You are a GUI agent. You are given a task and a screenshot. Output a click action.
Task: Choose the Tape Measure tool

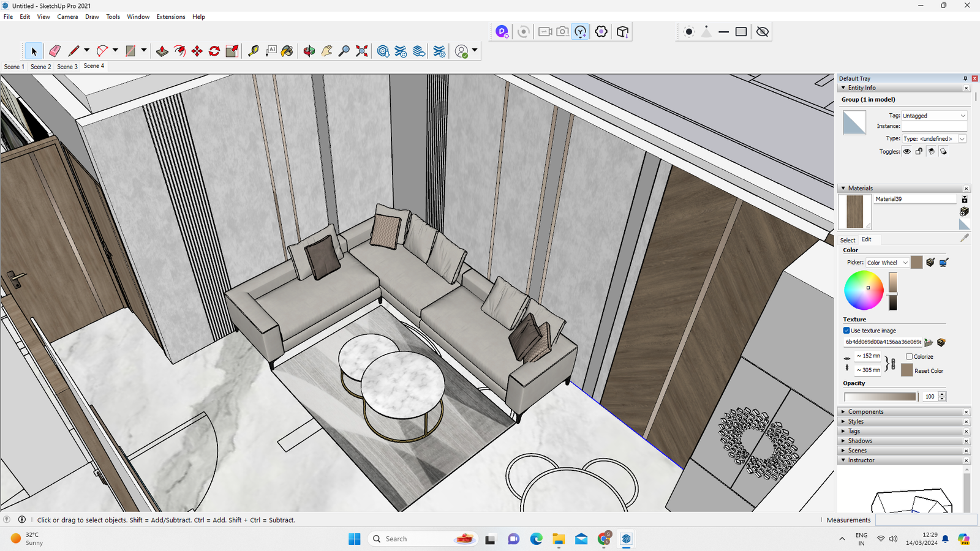click(x=253, y=51)
